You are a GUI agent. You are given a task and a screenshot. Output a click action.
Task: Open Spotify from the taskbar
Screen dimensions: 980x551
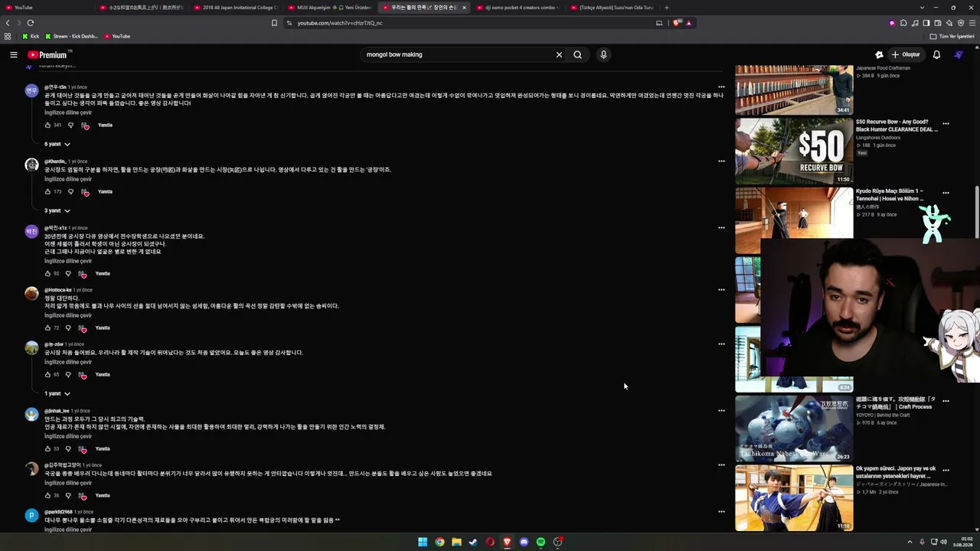pyautogui.click(x=541, y=542)
